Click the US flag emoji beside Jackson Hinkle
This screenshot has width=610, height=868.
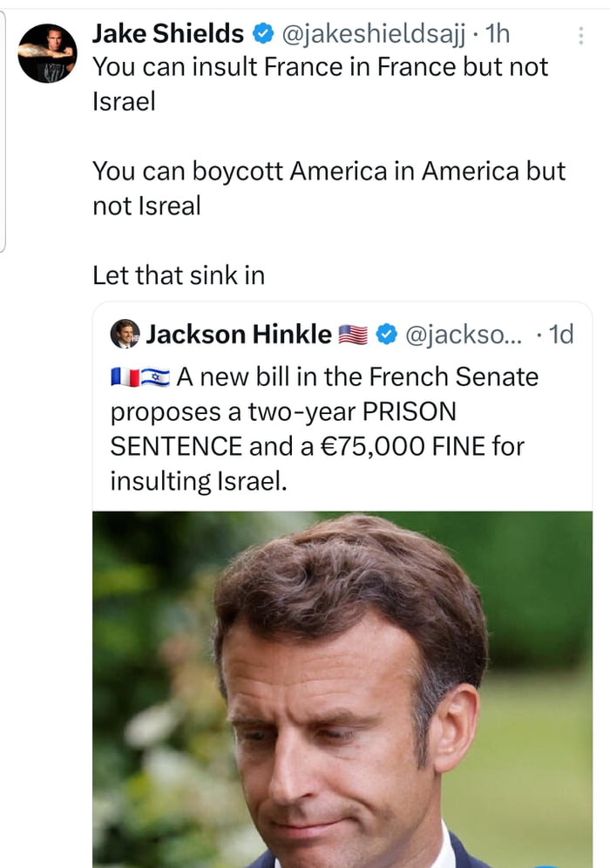pyautogui.click(x=353, y=334)
